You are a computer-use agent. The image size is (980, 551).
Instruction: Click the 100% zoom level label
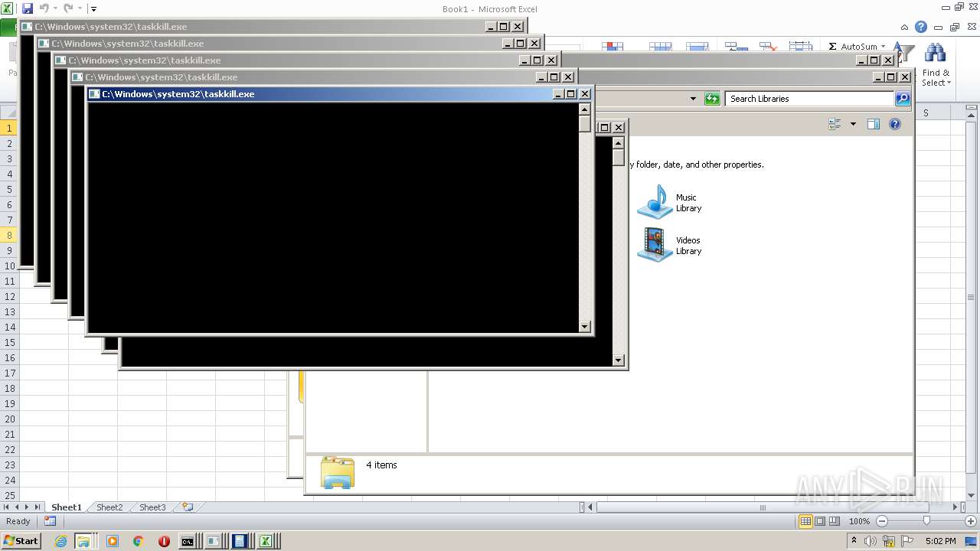point(859,521)
